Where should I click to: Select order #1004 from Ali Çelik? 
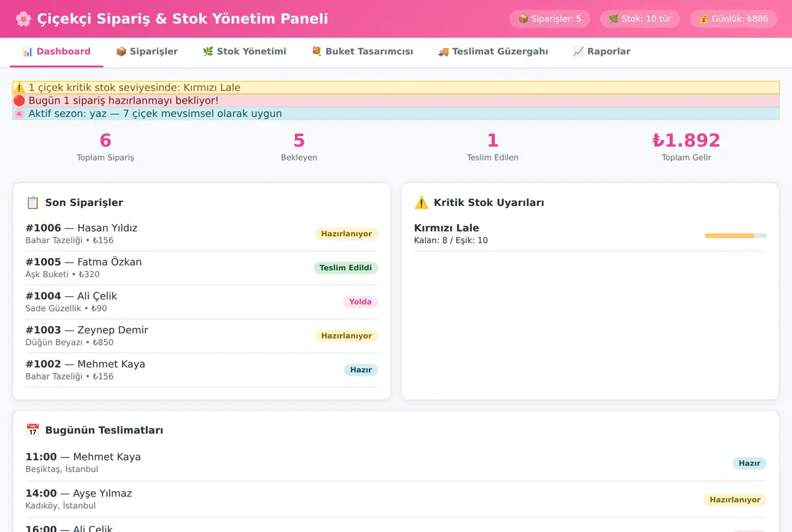tap(201, 302)
